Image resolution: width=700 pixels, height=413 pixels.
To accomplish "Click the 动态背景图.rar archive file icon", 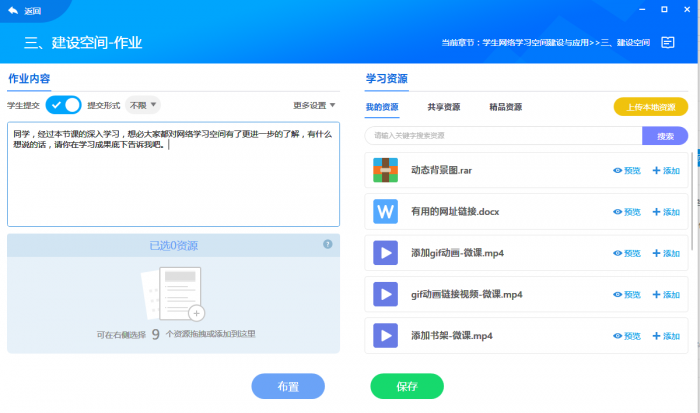I will 385,170.
